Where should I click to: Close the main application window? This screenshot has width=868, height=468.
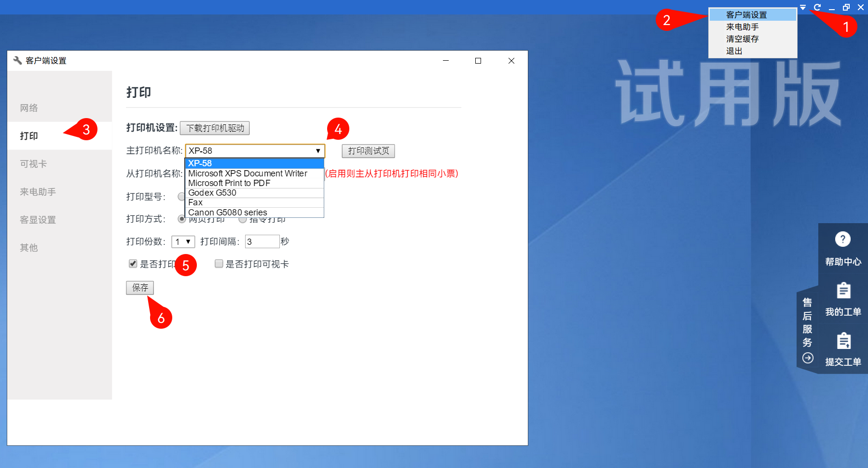[861, 7]
